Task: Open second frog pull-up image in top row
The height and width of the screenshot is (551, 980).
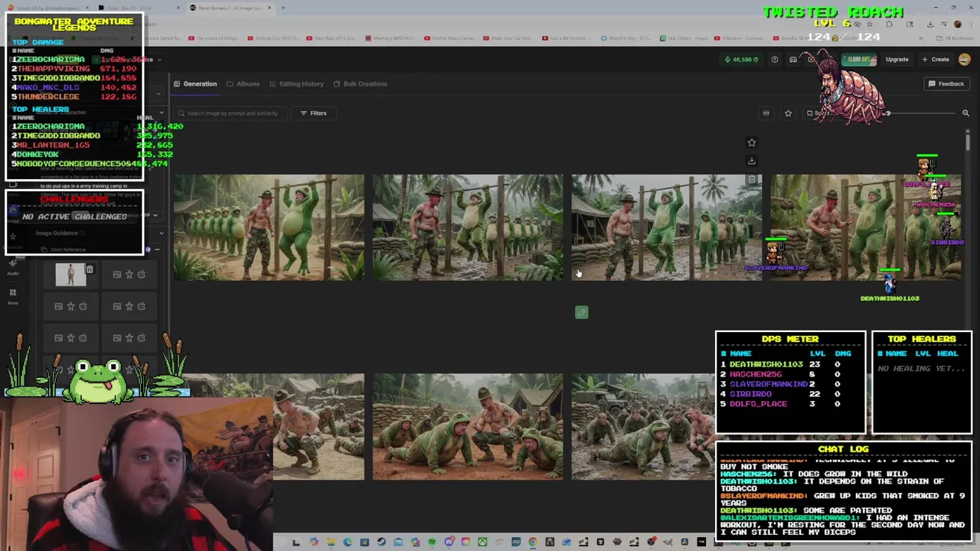Action: 468,227
